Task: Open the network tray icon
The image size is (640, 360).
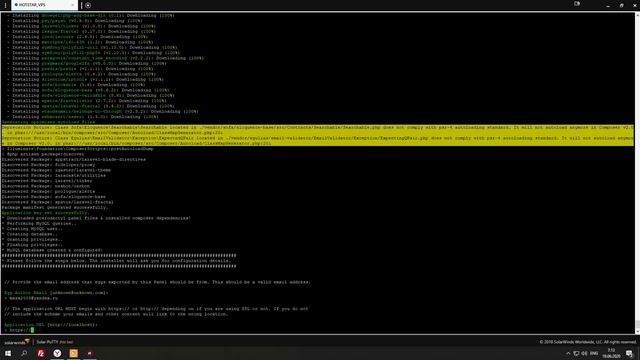Action: pyautogui.click(x=576, y=353)
